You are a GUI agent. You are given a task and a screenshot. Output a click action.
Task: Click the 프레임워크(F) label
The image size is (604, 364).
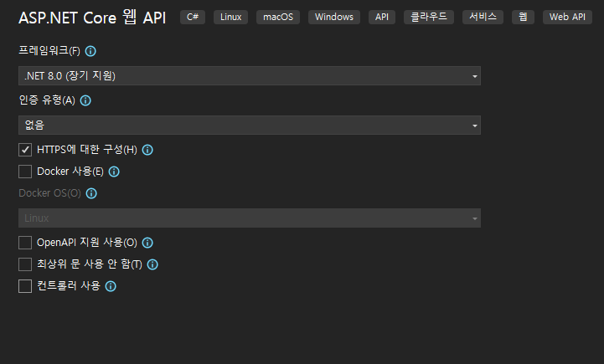tap(49, 51)
